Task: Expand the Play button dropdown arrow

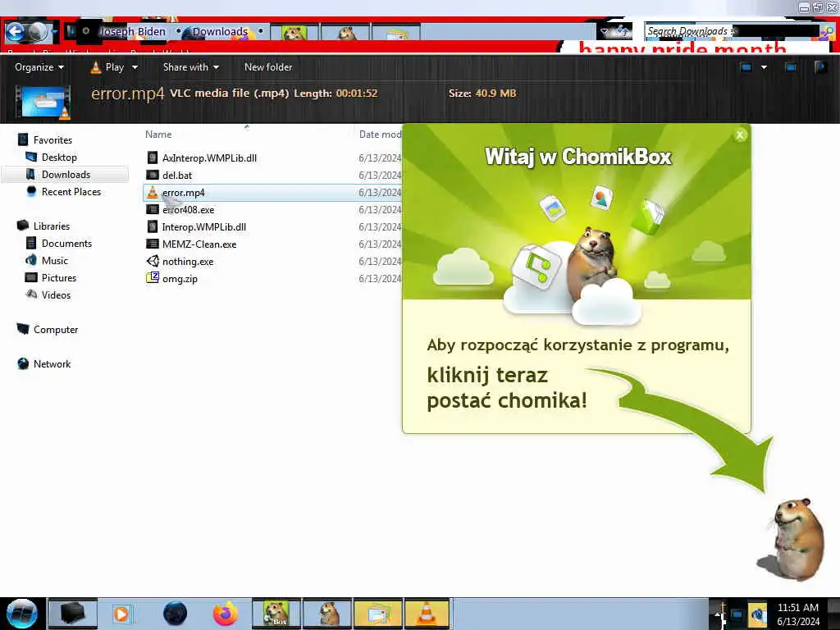Action: (x=135, y=67)
